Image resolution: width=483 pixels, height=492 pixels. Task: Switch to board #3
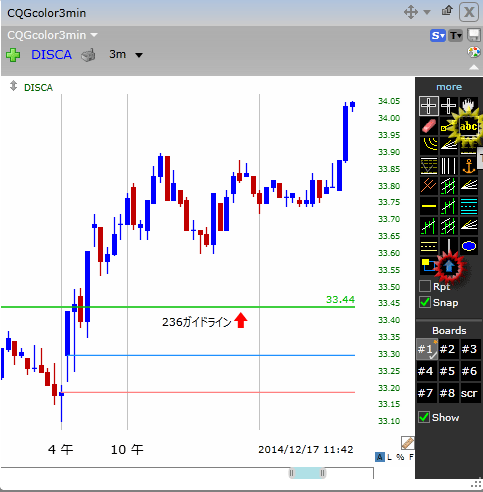pos(469,349)
